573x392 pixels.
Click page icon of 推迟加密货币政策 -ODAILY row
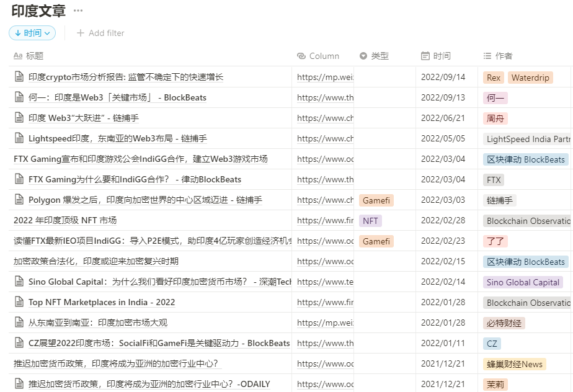(x=19, y=384)
